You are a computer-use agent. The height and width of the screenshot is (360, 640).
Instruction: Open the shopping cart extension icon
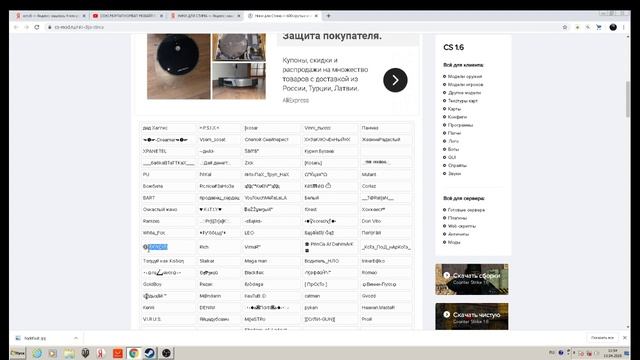pyautogui.click(x=599, y=27)
